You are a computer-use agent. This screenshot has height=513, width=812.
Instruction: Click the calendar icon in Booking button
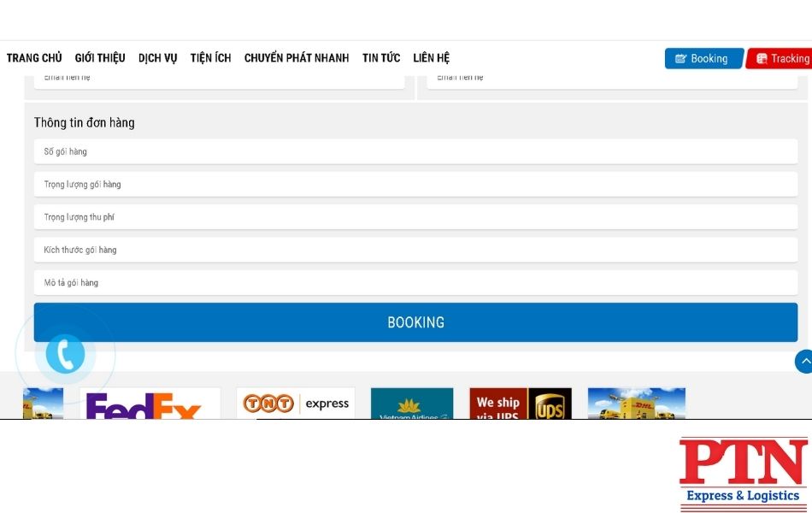[x=680, y=58]
